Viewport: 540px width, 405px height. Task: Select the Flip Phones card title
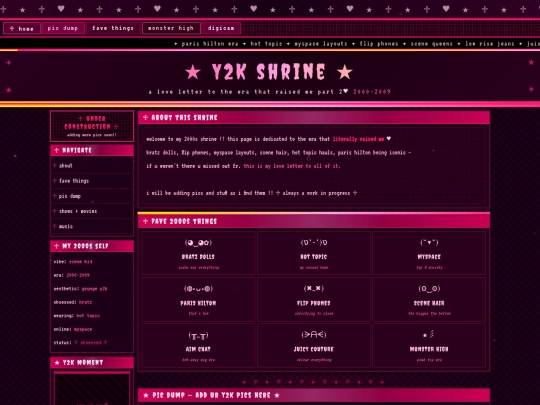tap(314, 303)
